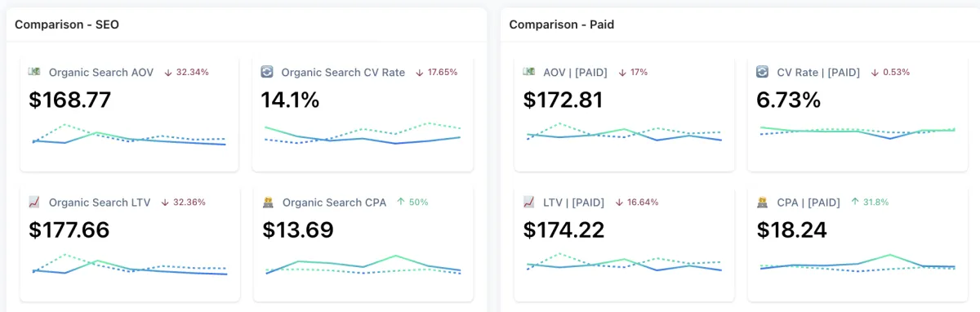This screenshot has height=312, width=980.
Task: Click the $174.22 paid LTV value
Action: click(x=563, y=230)
